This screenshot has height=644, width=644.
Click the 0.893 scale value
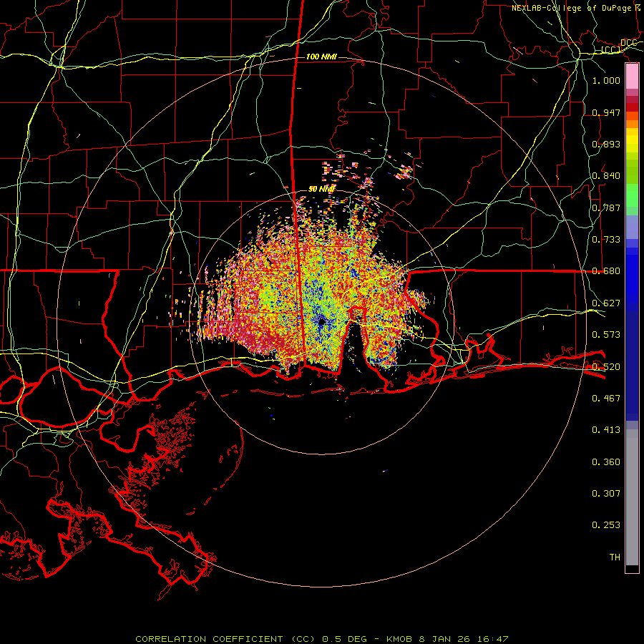[606, 144]
